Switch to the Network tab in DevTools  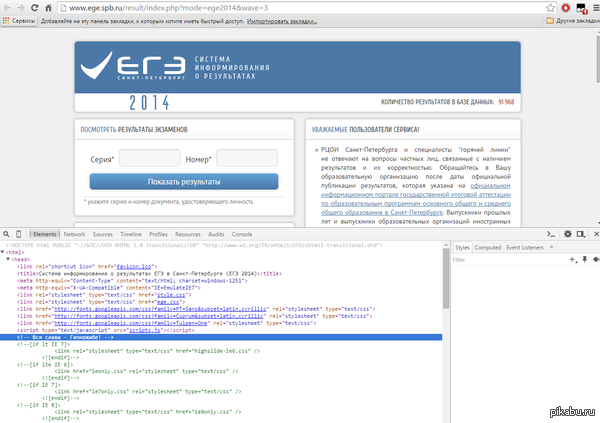click(x=75, y=232)
